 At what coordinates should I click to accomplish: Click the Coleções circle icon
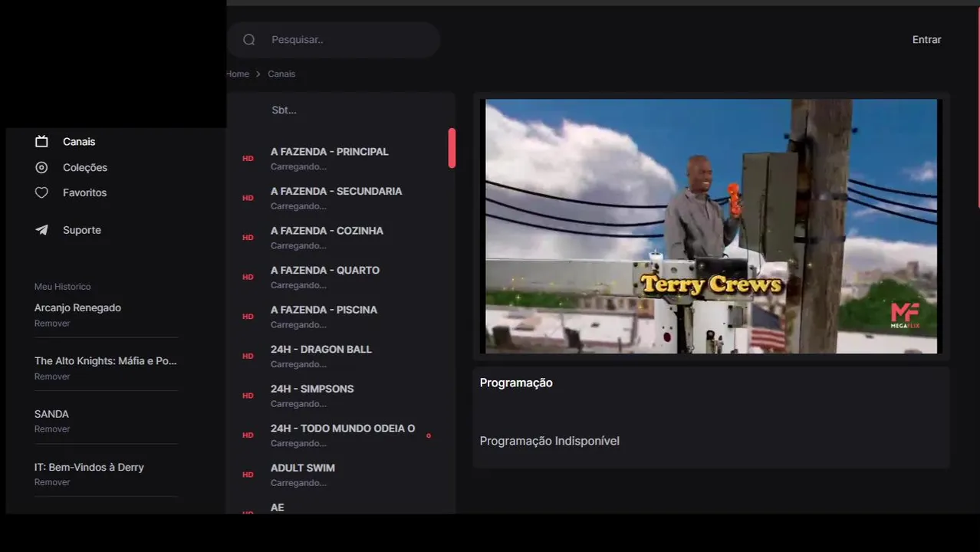pos(41,167)
